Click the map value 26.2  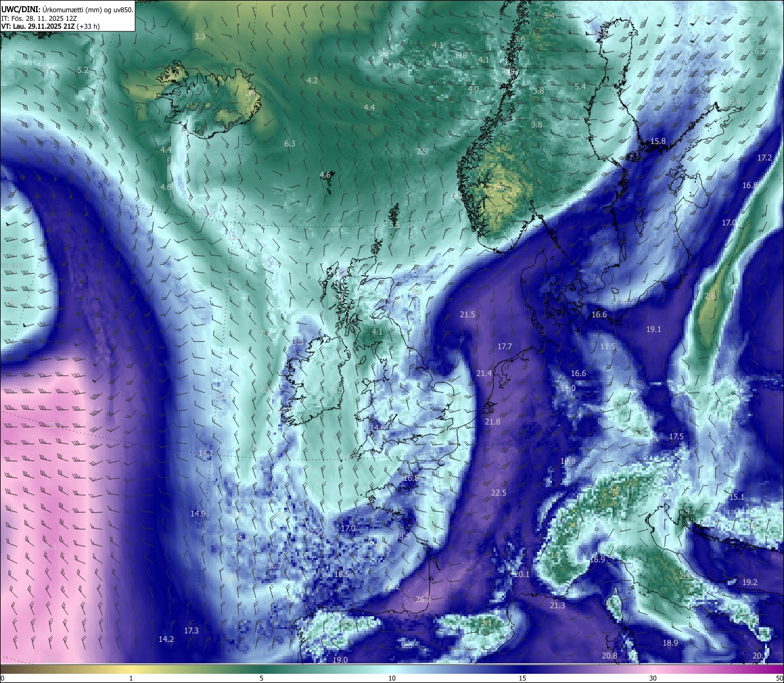coord(423,600)
